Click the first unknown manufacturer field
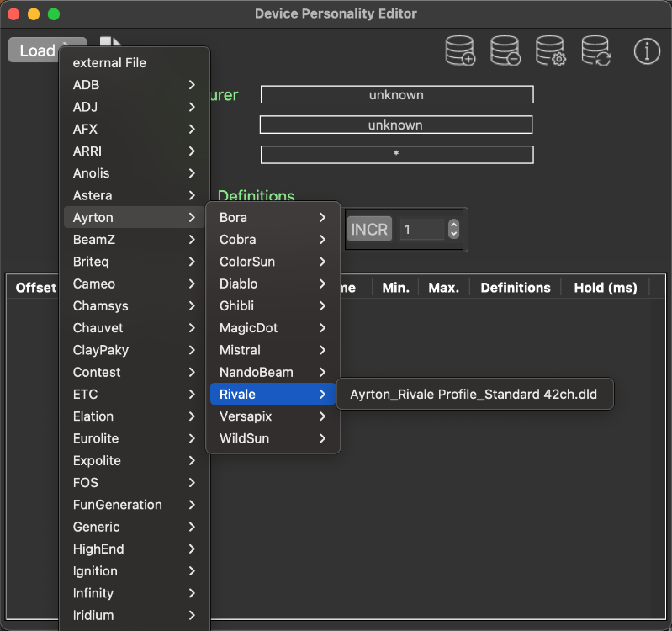This screenshot has width=672, height=631. (396, 95)
